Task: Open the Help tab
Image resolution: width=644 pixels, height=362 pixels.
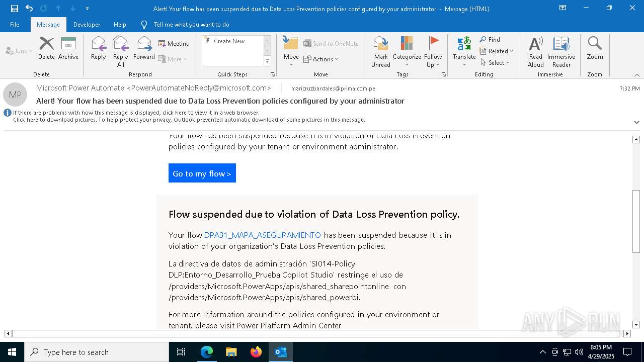Action: (120, 25)
